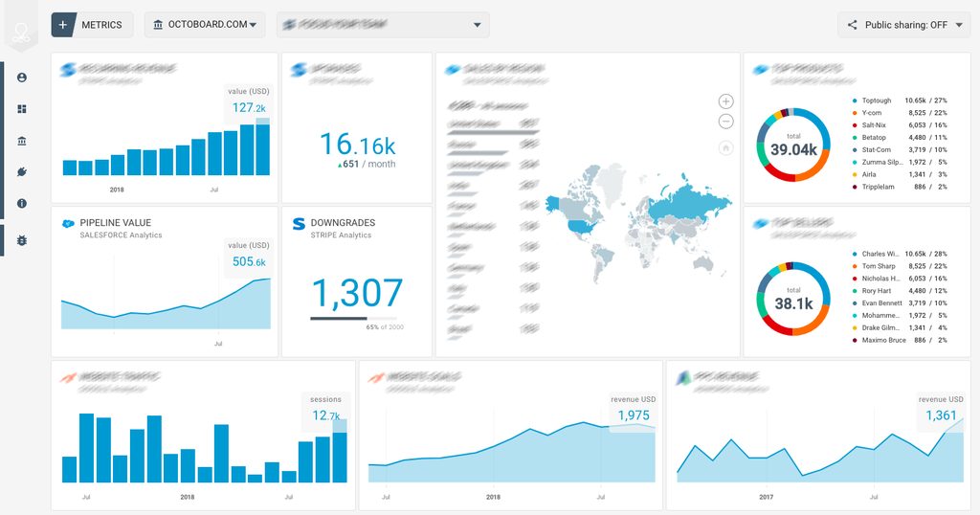This screenshot has height=515, width=980.
Task: Select the organization building sidebar icon
Action: pos(22,141)
